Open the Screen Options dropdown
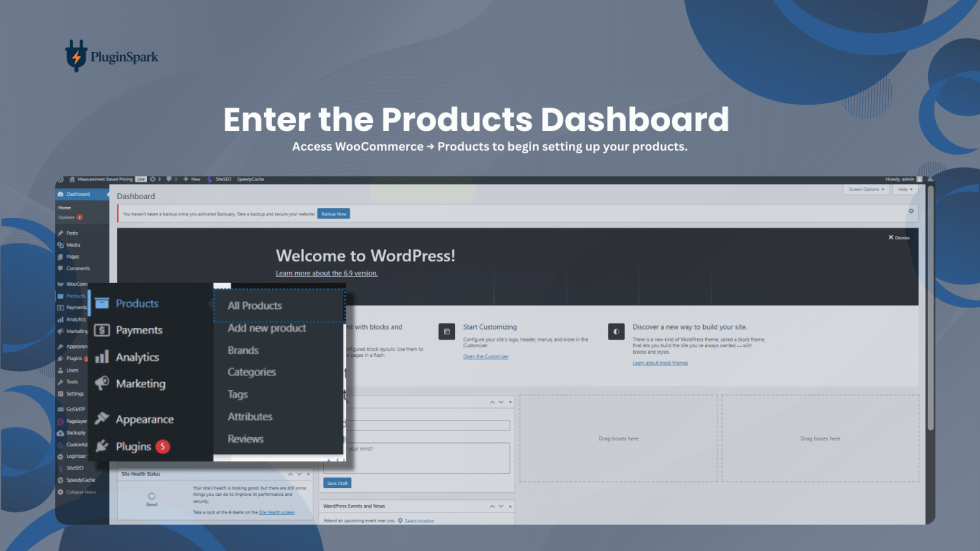The height and width of the screenshot is (551, 980). [865, 189]
